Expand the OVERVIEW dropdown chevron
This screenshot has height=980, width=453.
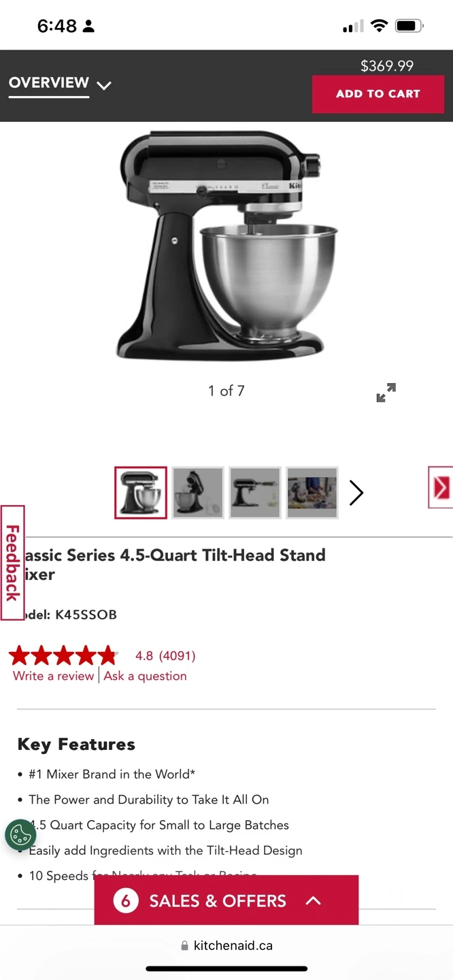(104, 86)
